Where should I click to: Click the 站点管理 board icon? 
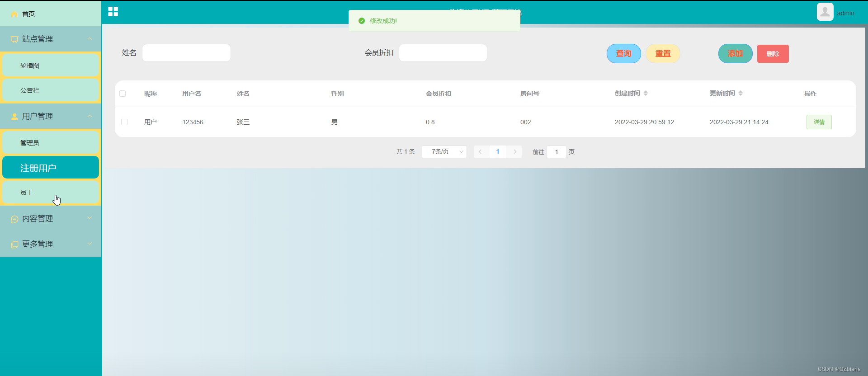pos(14,39)
